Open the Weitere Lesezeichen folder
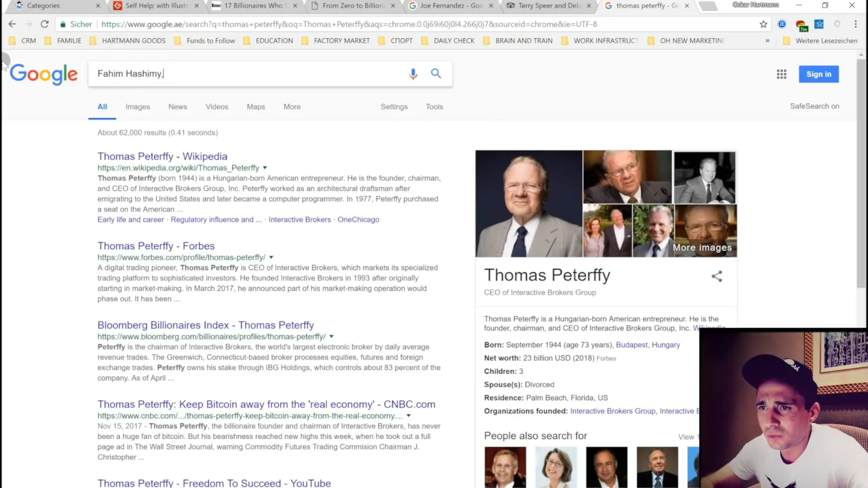Image resolution: width=868 pixels, height=488 pixels. click(x=820, y=41)
